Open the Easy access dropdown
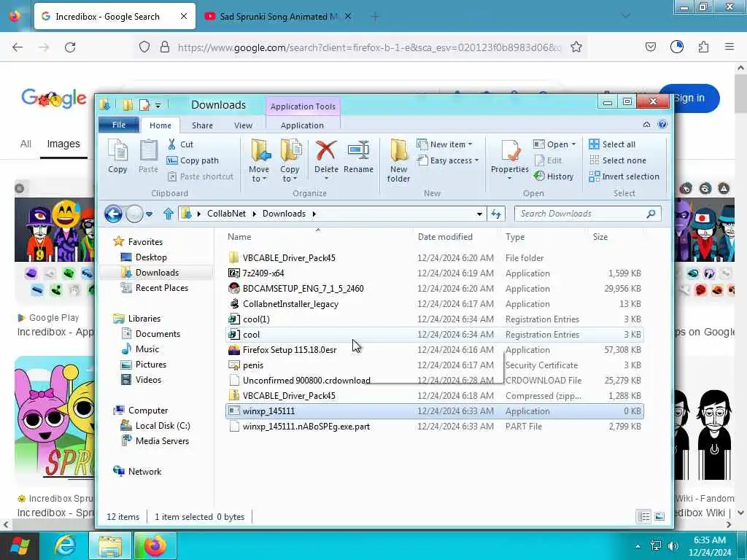 tap(448, 160)
